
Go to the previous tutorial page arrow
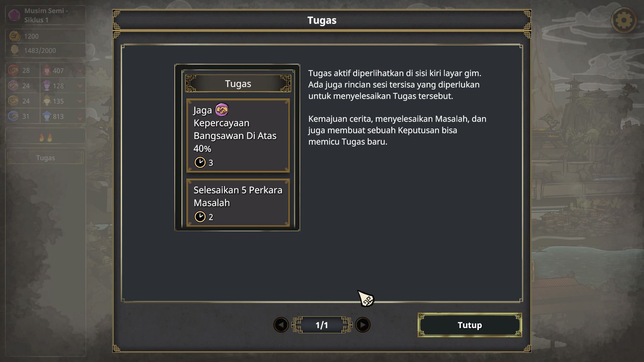(x=281, y=325)
